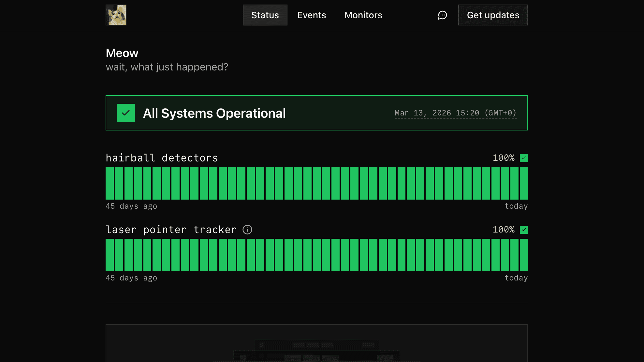Click the Mar 13, 2026 timestamp
The image size is (644, 362).
click(455, 113)
